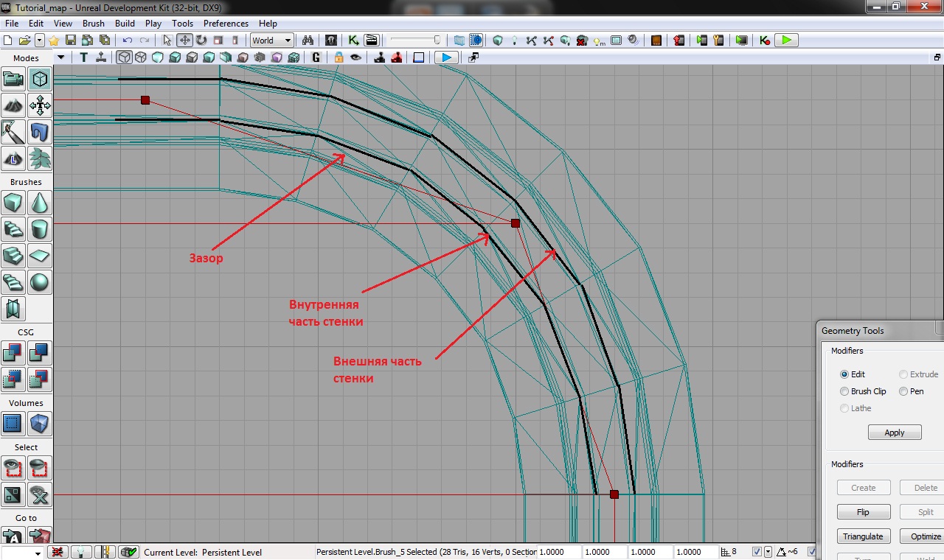
Task: Open the Brush menu
Action: pyautogui.click(x=94, y=24)
